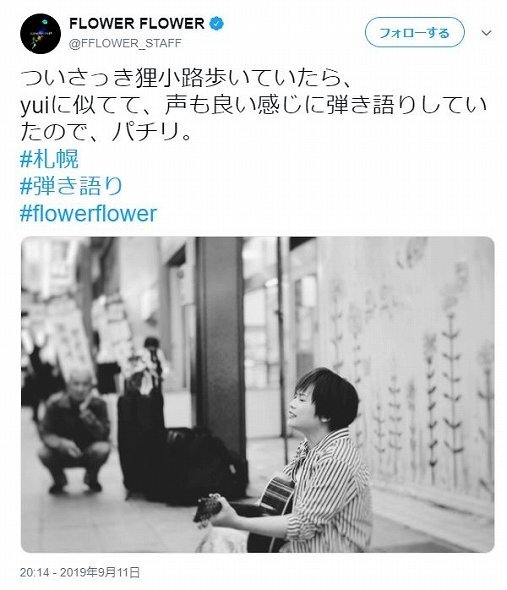Image resolution: width=507 pixels, height=590 pixels.
Task: Open the #flowerflower hashtag
Action: coord(88,213)
